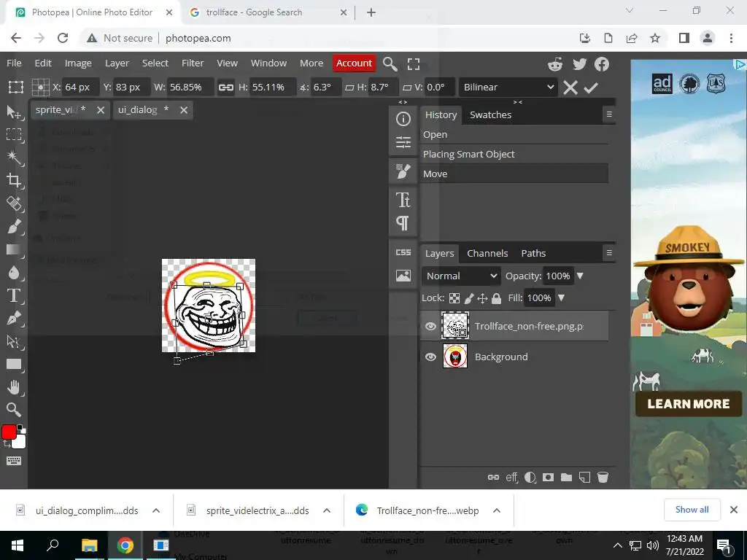The image size is (747, 560).
Task: Open the Info panel icon
Action: pyautogui.click(x=403, y=119)
